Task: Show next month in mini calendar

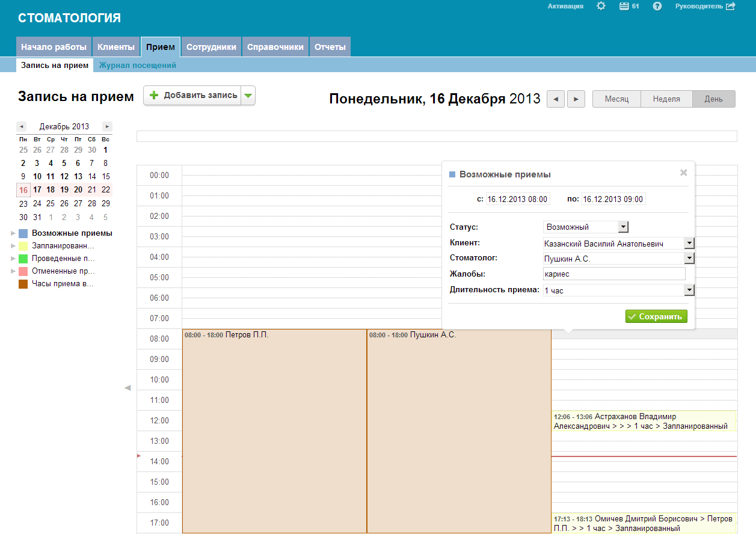Action: click(107, 126)
